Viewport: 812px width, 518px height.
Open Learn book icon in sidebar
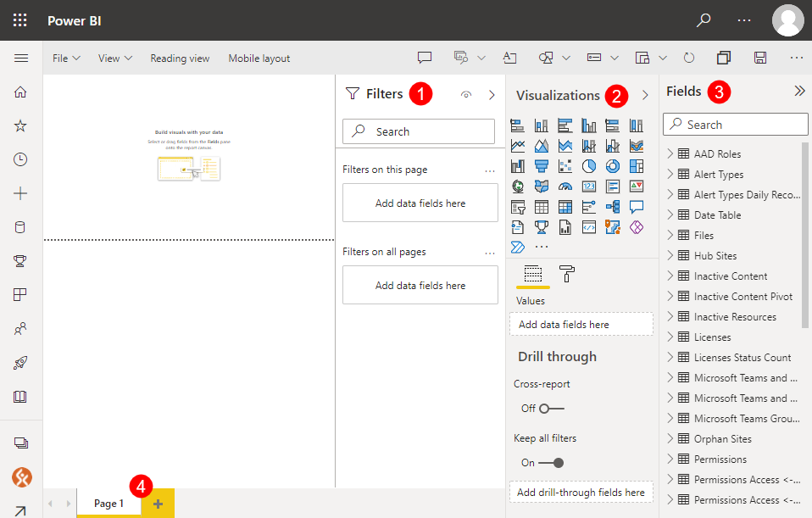click(x=20, y=397)
